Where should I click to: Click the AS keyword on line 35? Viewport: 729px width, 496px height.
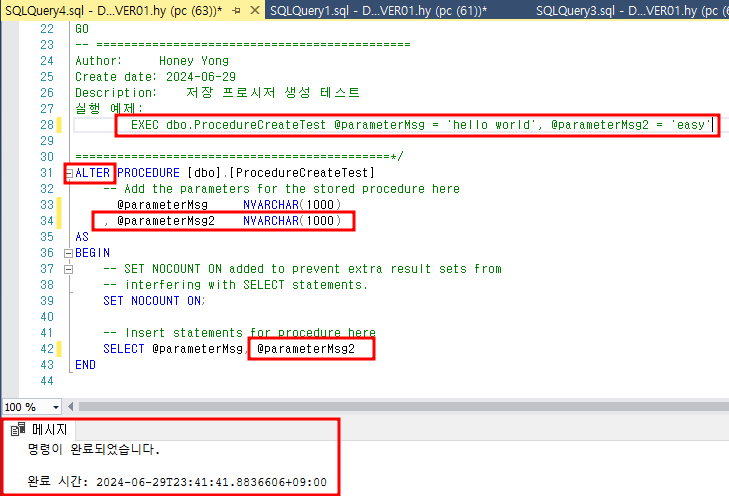(x=82, y=237)
